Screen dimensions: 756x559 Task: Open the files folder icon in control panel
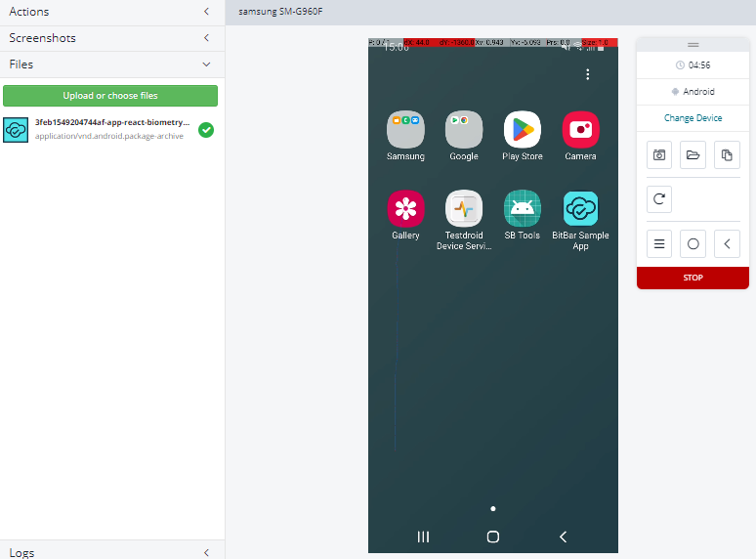pyautogui.click(x=693, y=155)
